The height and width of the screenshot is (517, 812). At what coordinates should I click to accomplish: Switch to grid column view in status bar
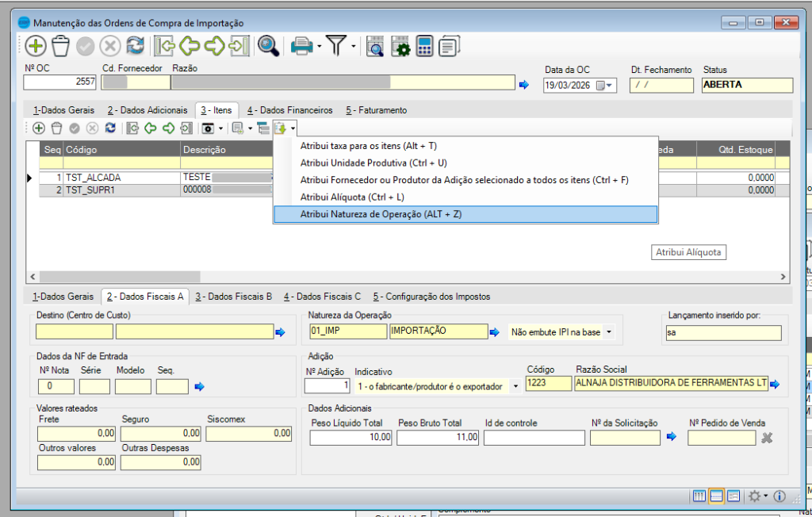(699, 496)
